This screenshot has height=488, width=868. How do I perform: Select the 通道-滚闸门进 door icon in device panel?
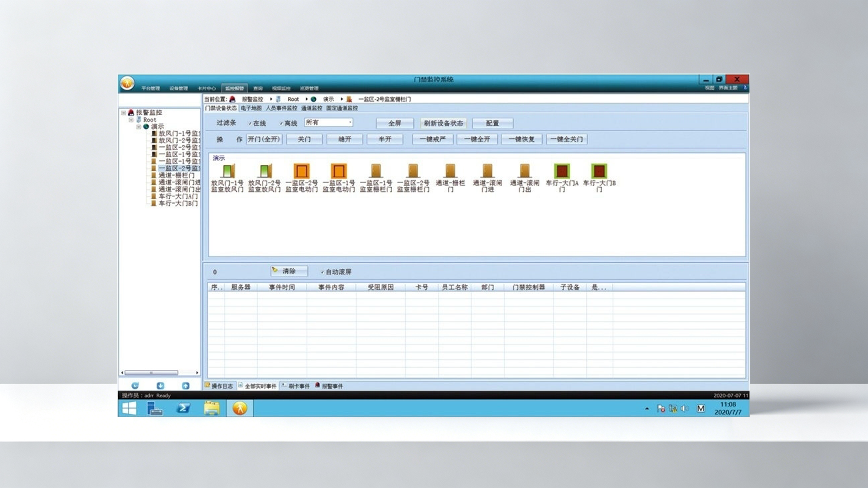(487, 171)
